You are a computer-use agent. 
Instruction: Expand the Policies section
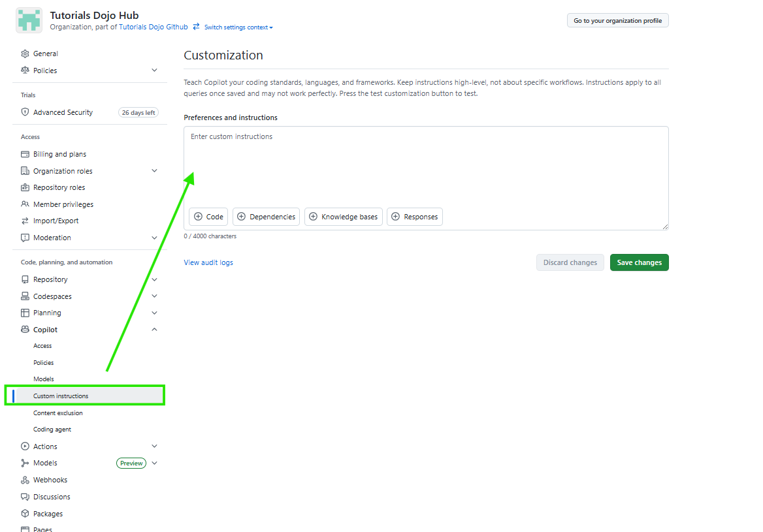tap(154, 70)
